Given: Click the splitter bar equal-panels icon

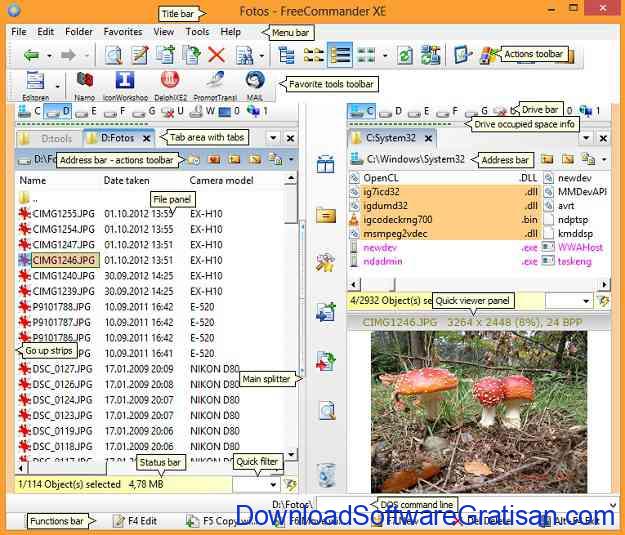Looking at the screenshot, I should (x=326, y=164).
